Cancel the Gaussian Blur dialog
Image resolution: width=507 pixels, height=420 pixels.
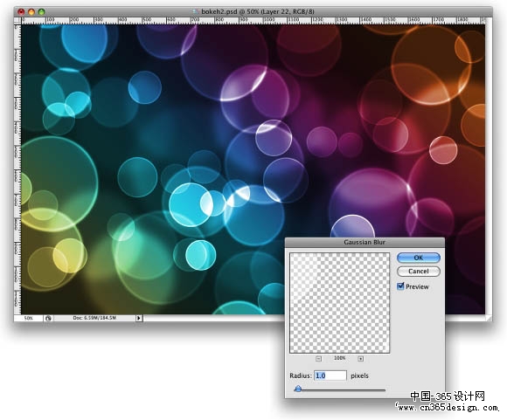pos(419,271)
